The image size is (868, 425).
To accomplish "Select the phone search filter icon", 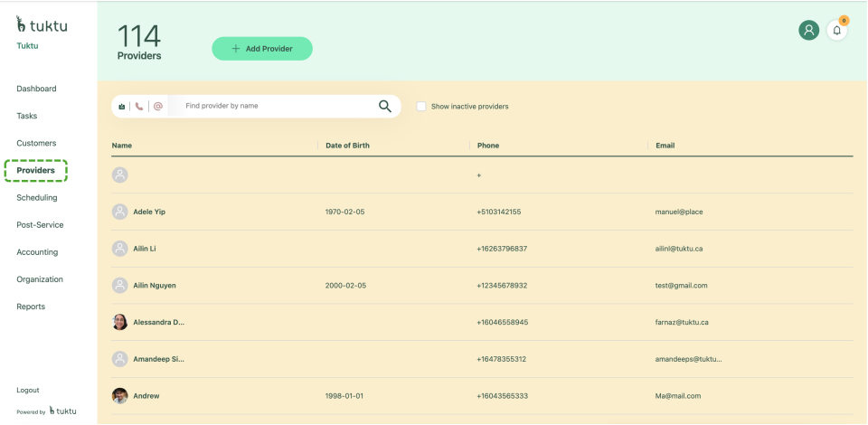I will click(139, 107).
